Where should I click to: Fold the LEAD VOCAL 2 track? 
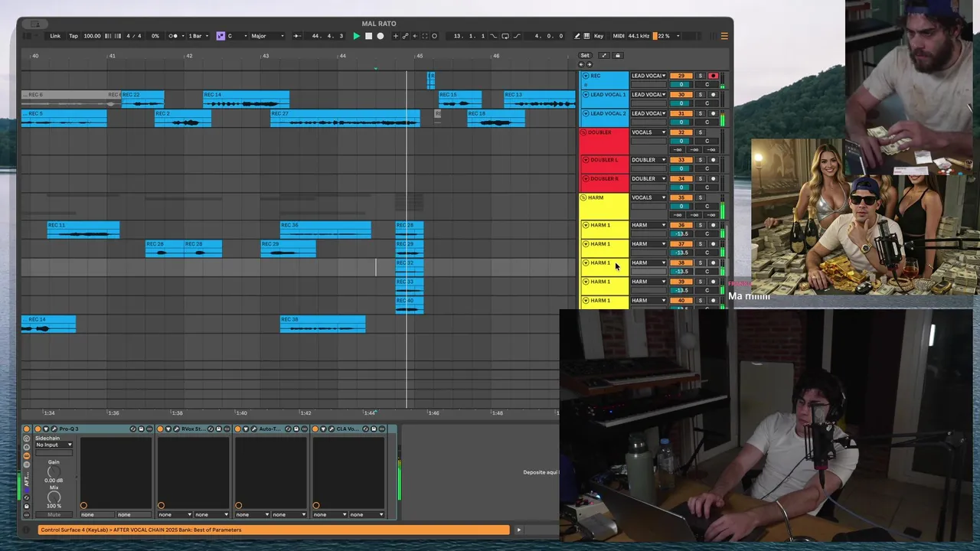coord(586,113)
